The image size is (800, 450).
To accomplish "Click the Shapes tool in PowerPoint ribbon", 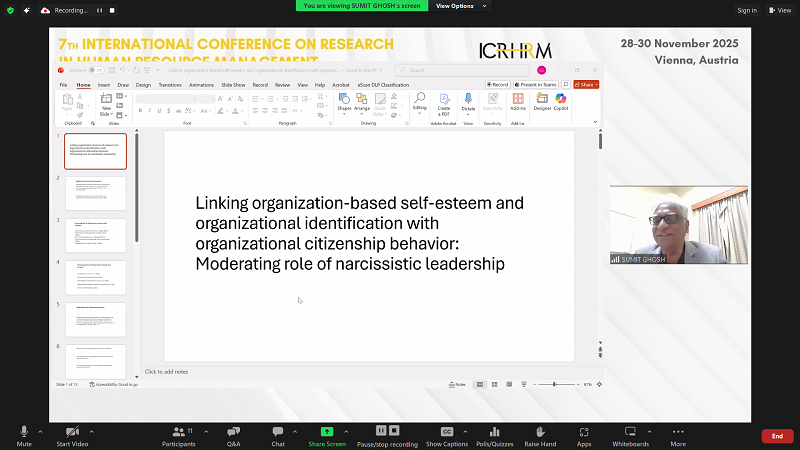I will [344, 102].
